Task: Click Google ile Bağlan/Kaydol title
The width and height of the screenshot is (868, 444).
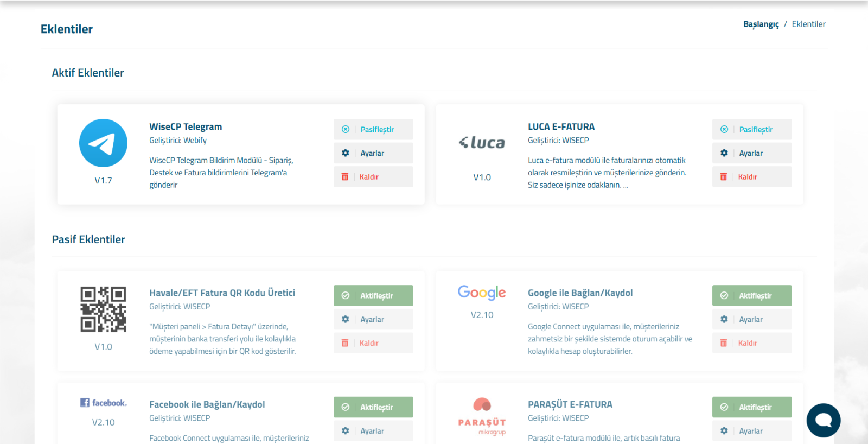Action: coord(580,293)
